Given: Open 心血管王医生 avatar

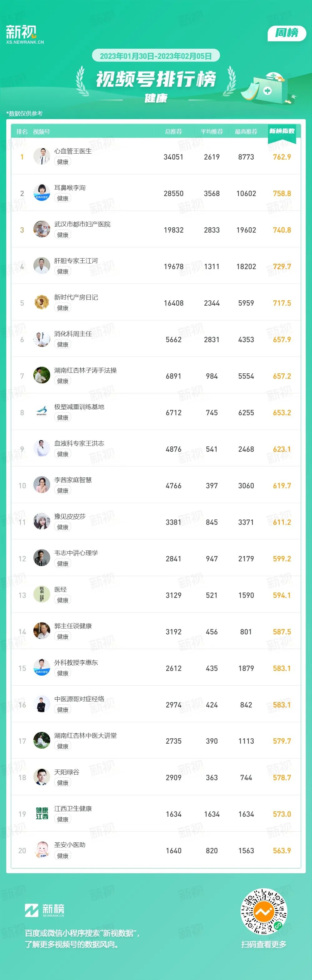Looking at the screenshot, I should [x=42, y=156].
